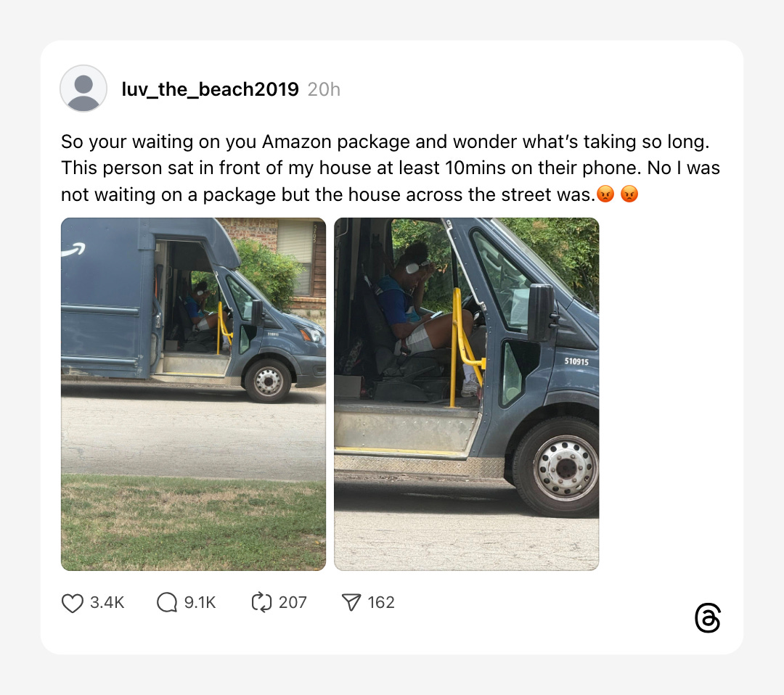This screenshot has height=695, width=784.
Task: Open the left Amazon van photo
Action: [x=194, y=394]
